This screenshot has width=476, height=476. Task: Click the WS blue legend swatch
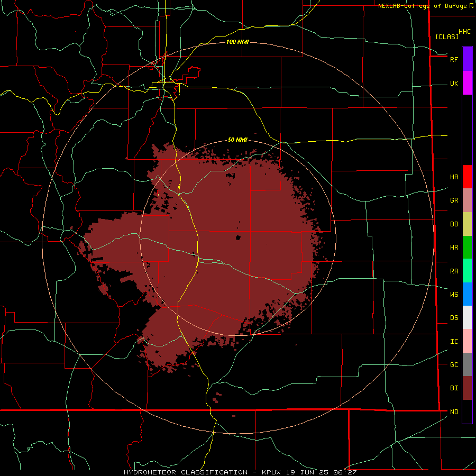[467, 294]
